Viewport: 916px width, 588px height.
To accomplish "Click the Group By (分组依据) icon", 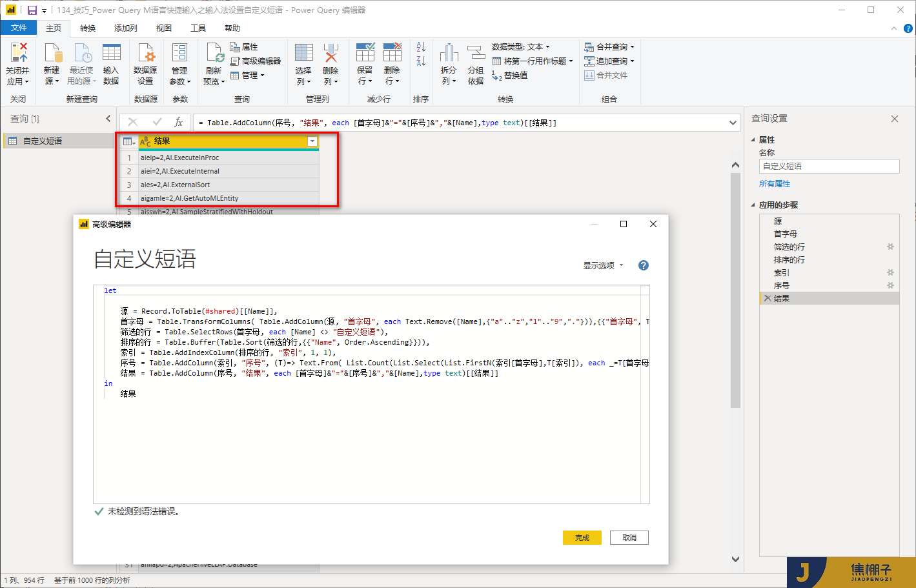I will (x=476, y=53).
